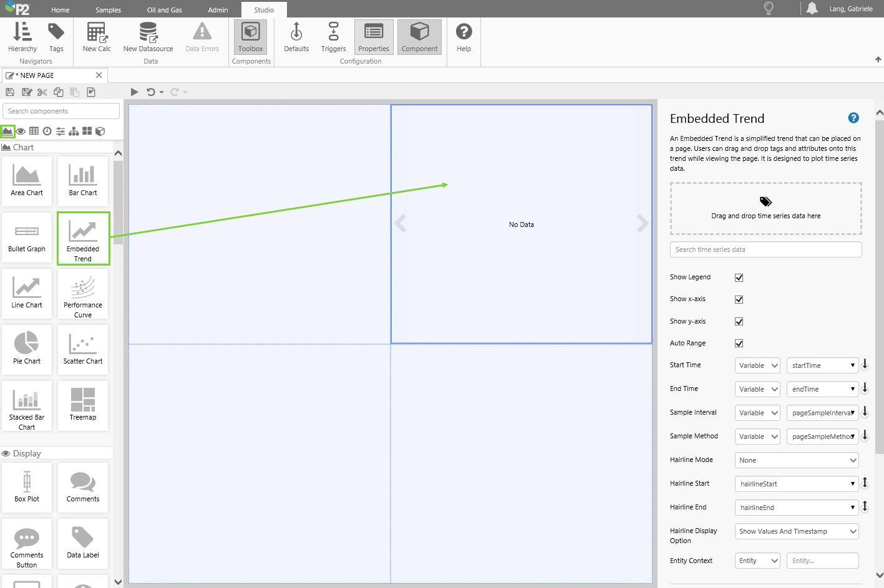Select the Performance Curve component
This screenshot has height=588, width=884.
tap(83, 294)
